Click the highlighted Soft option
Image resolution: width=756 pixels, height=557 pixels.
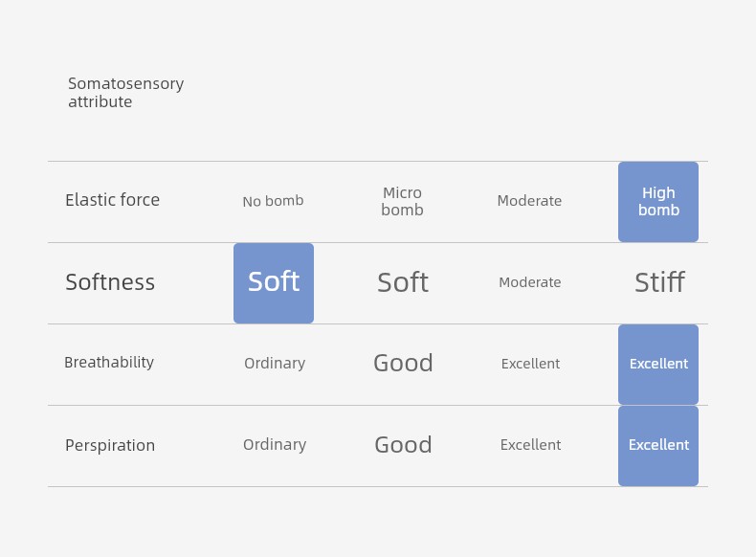274,283
